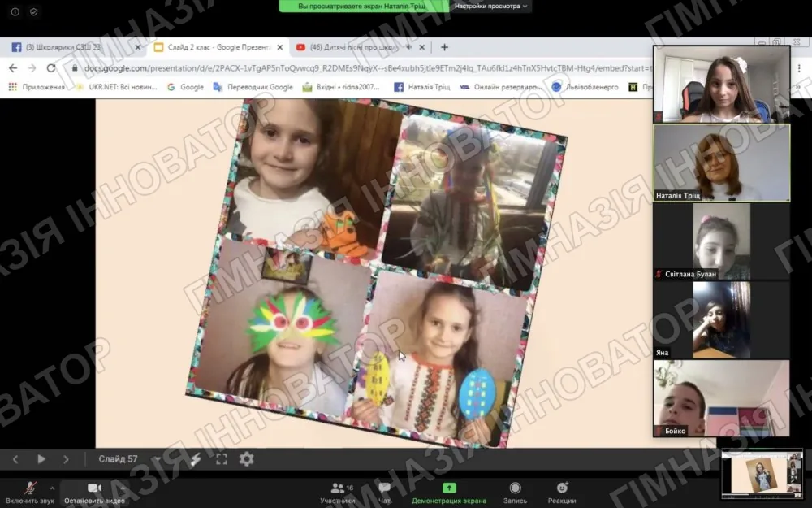Open the Чат panel
This screenshot has height=508, width=812.
[384, 493]
